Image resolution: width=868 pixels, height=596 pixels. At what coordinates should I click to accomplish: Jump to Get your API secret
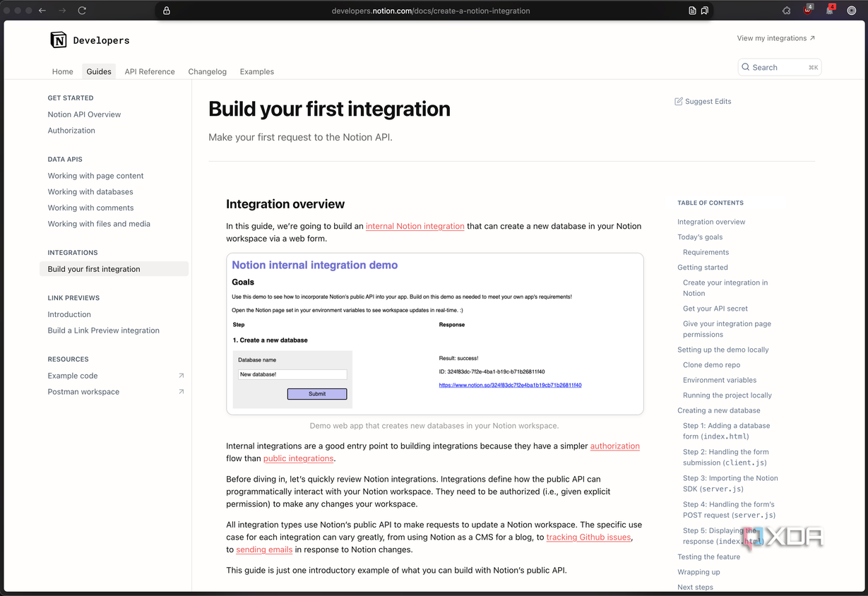click(715, 309)
